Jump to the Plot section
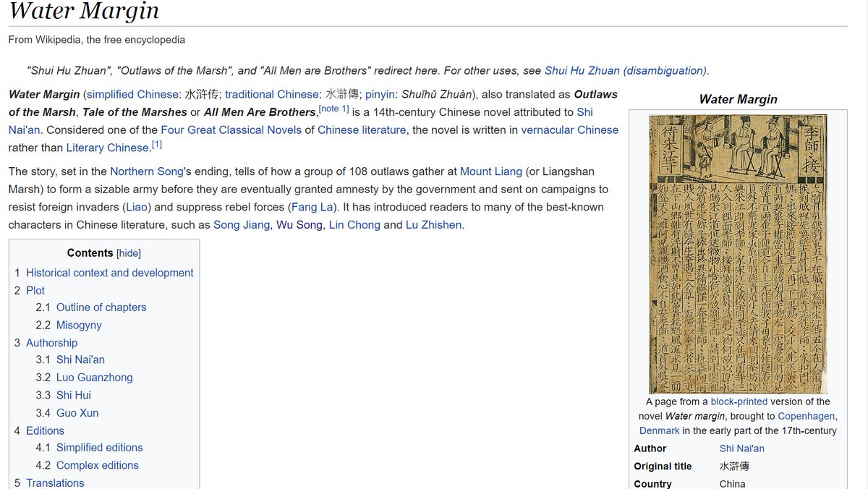 (35, 290)
